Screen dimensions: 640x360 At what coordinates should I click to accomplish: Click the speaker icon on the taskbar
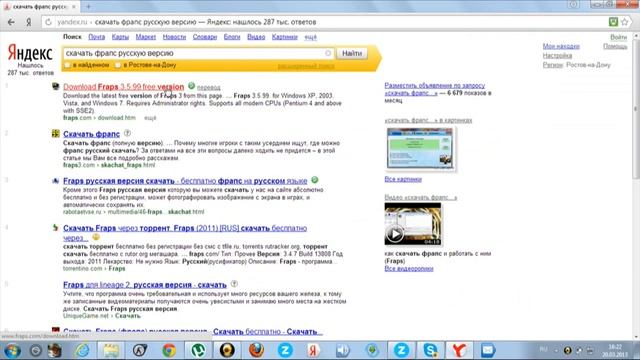[x=343, y=350]
